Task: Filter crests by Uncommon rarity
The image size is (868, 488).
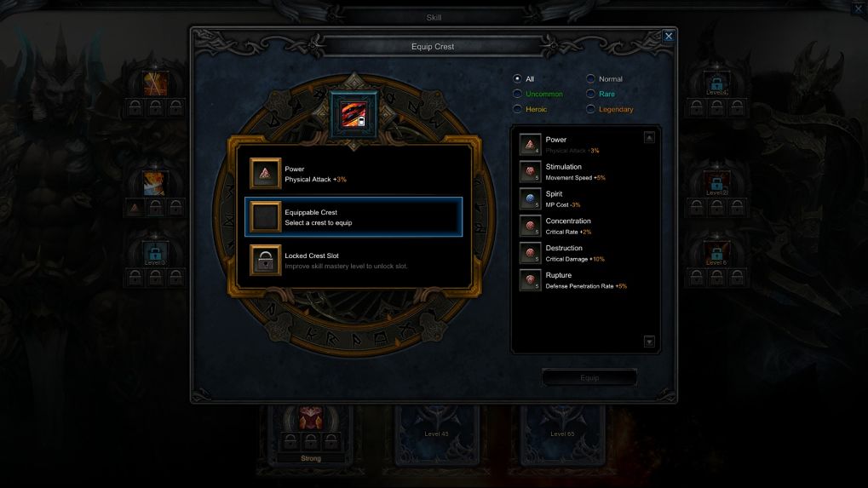Action: tap(517, 94)
